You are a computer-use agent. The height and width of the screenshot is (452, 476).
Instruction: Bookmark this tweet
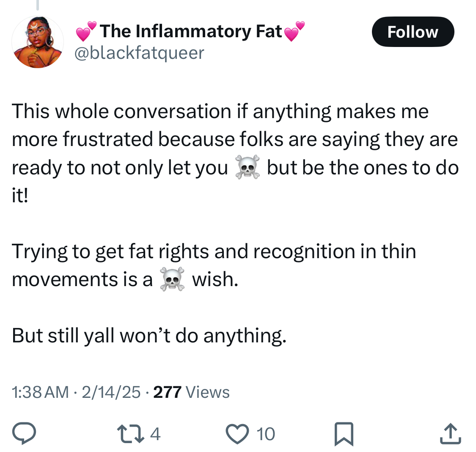tap(344, 434)
